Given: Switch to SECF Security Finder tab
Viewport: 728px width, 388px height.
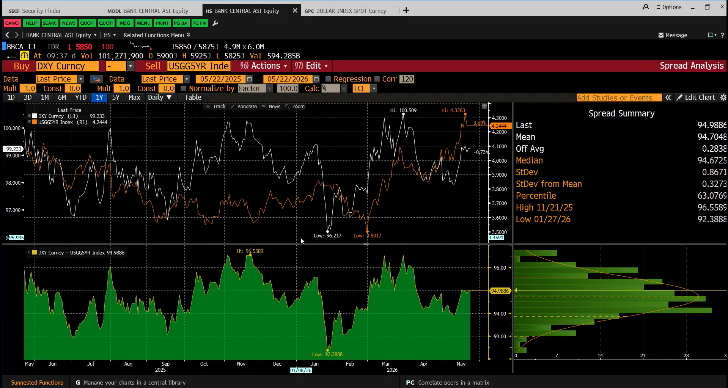Looking at the screenshot, I should (x=34, y=10).
